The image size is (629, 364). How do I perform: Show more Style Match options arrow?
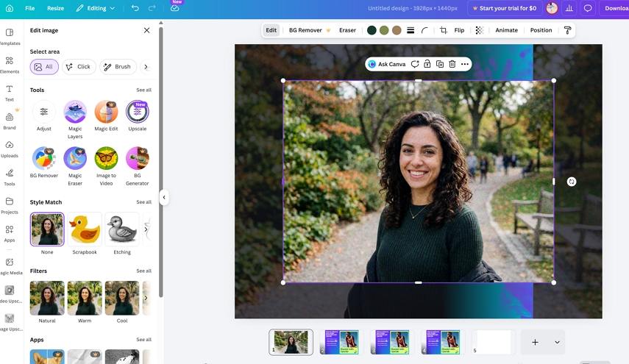[146, 229]
